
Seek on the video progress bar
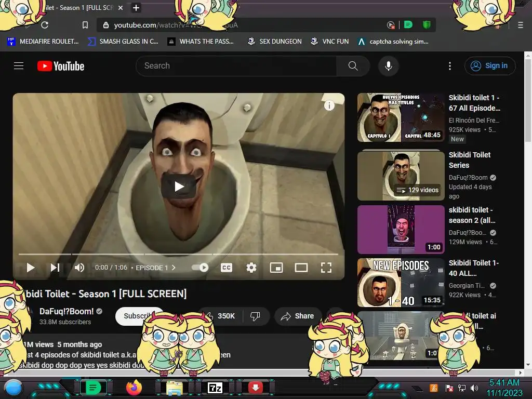179,254
